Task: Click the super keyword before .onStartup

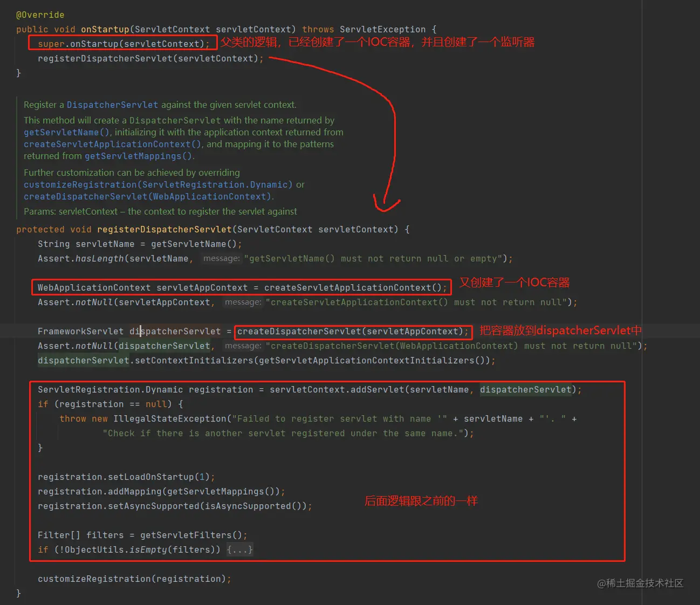Action: pos(51,44)
